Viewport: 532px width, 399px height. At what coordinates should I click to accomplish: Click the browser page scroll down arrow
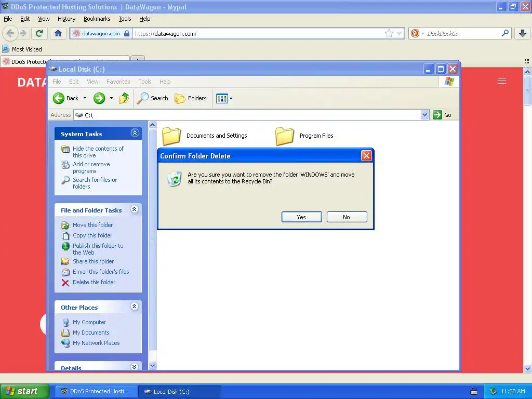pyautogui.click(x=527, y=368)
